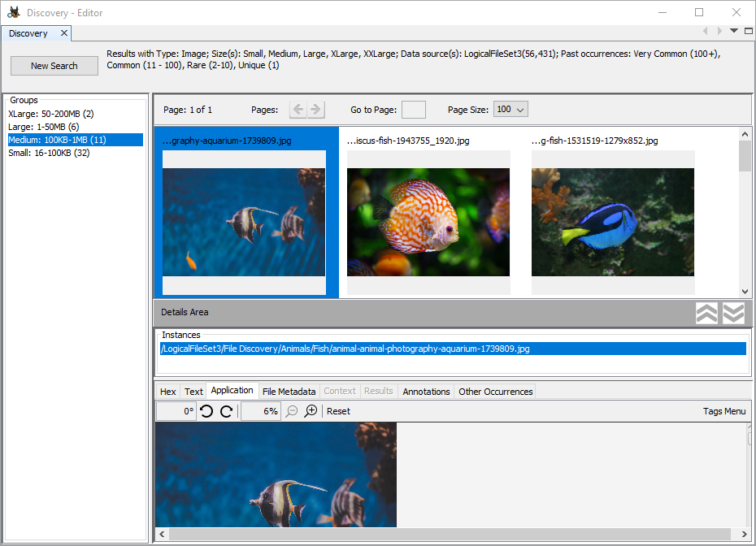Click the previous page arrow icon

click(x=298, y=109)
